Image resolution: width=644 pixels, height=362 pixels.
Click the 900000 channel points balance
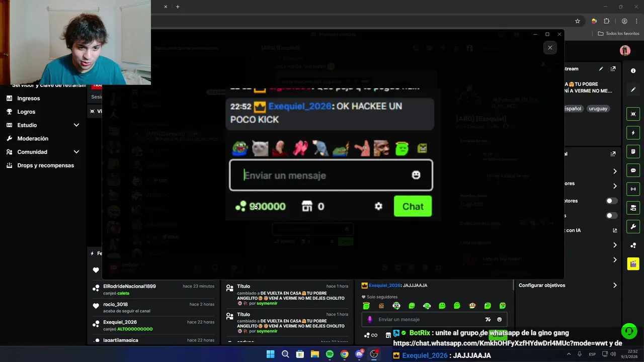click(x=261, y=206)
